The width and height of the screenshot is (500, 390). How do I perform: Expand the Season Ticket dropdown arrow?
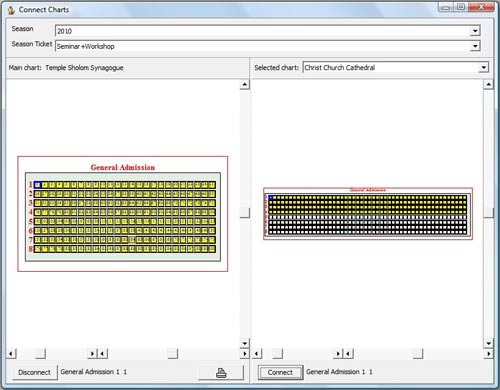[475, 46]
